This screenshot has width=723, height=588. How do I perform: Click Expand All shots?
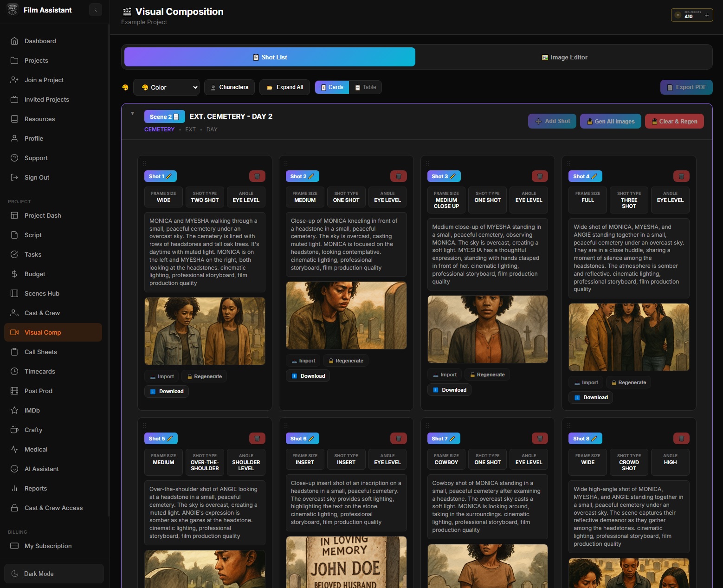[x=284, y=87]
